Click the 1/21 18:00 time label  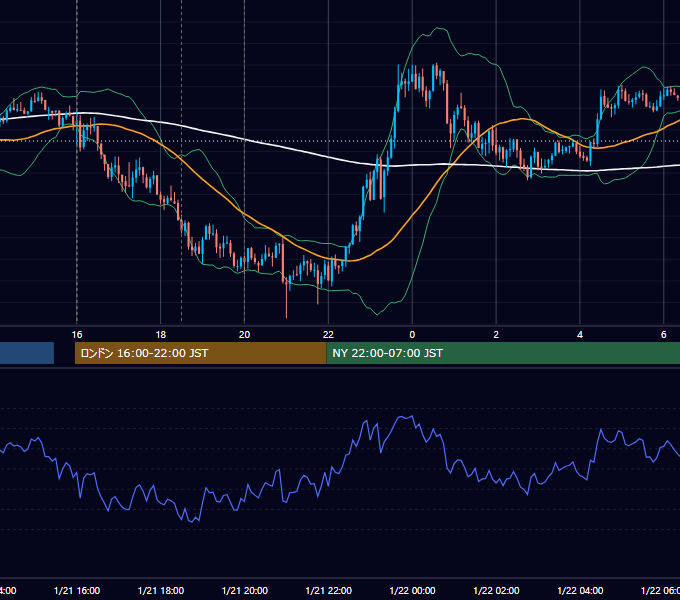click(161, 590)
